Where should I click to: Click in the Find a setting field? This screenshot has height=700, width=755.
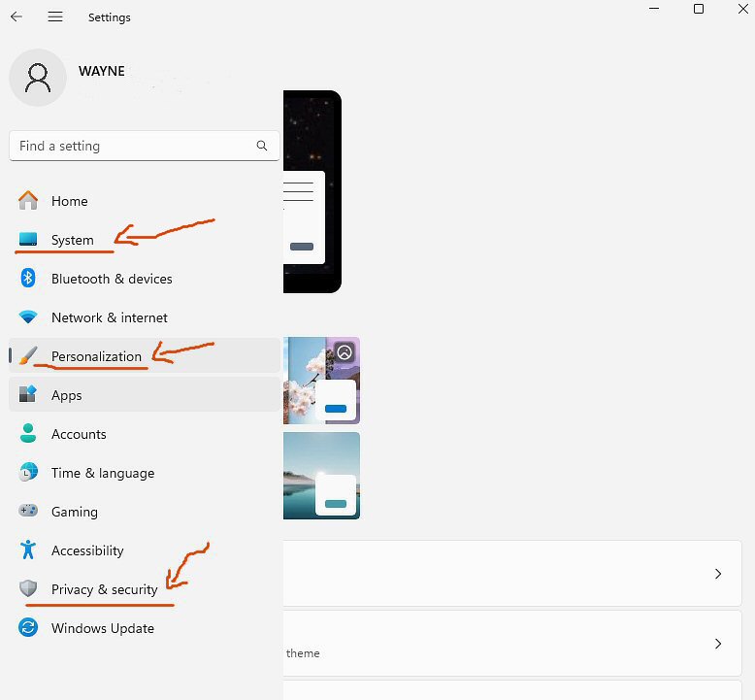(144, 146)
